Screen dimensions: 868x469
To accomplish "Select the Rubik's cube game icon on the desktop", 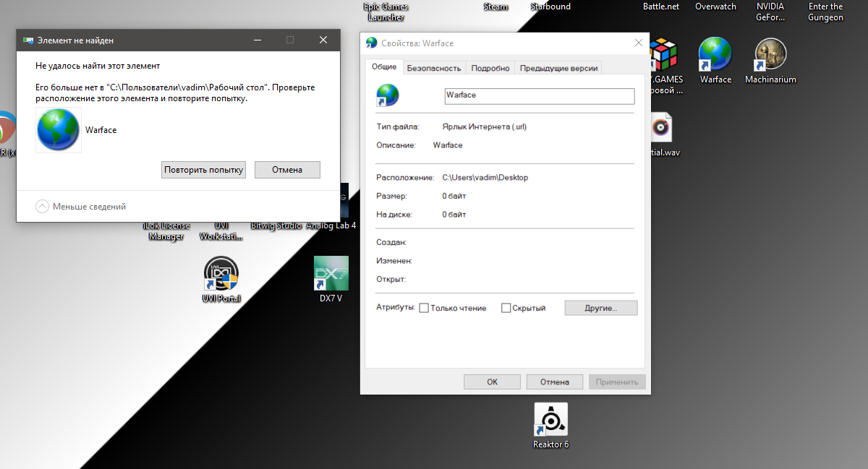I will 662,56.
